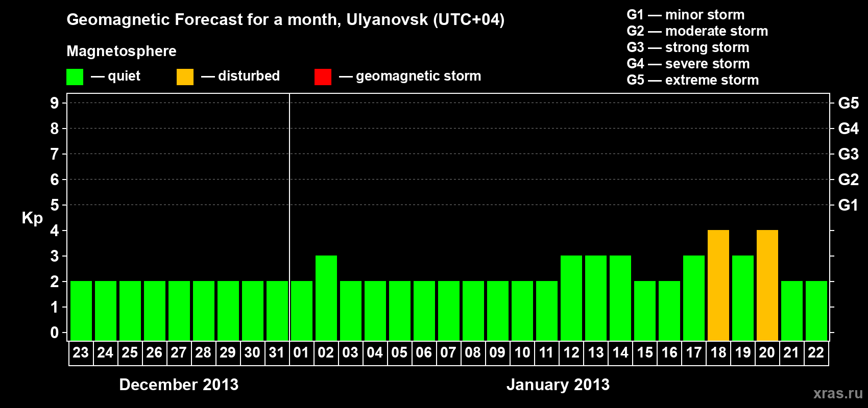The height and width of the screenshot is (408, 868).
Task: Click date cell '22' on the axis
Action: point(816,353)
